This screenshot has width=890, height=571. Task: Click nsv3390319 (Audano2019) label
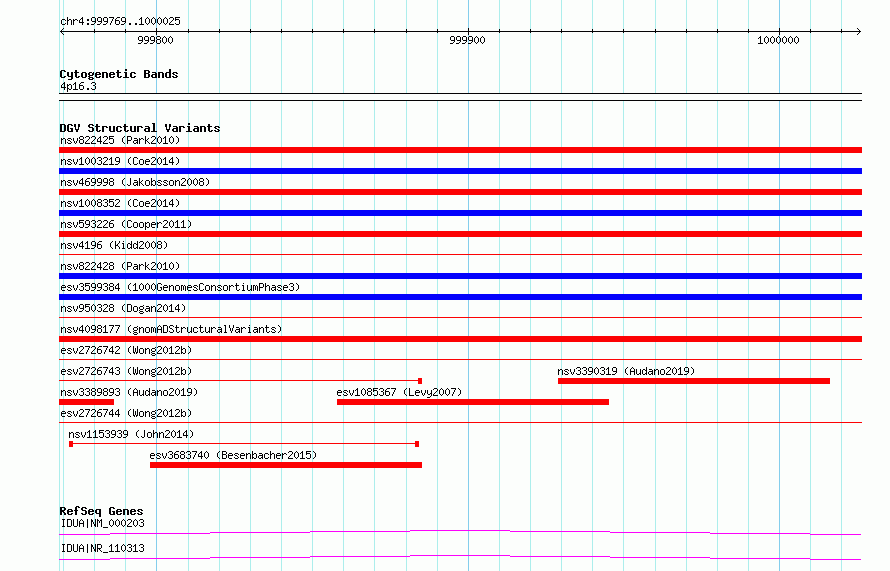[626, 371]
